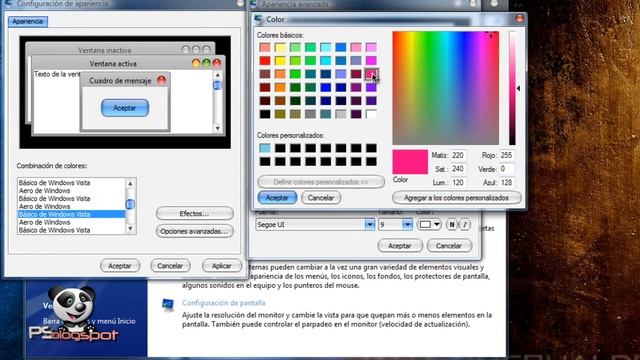The height and width of the screenshot is (360, 640).
Task: Toggle italic I button
Action: (x=464, y=224)
